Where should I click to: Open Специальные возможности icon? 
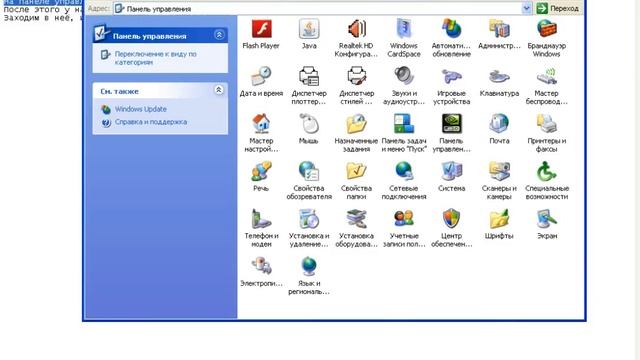547,171
